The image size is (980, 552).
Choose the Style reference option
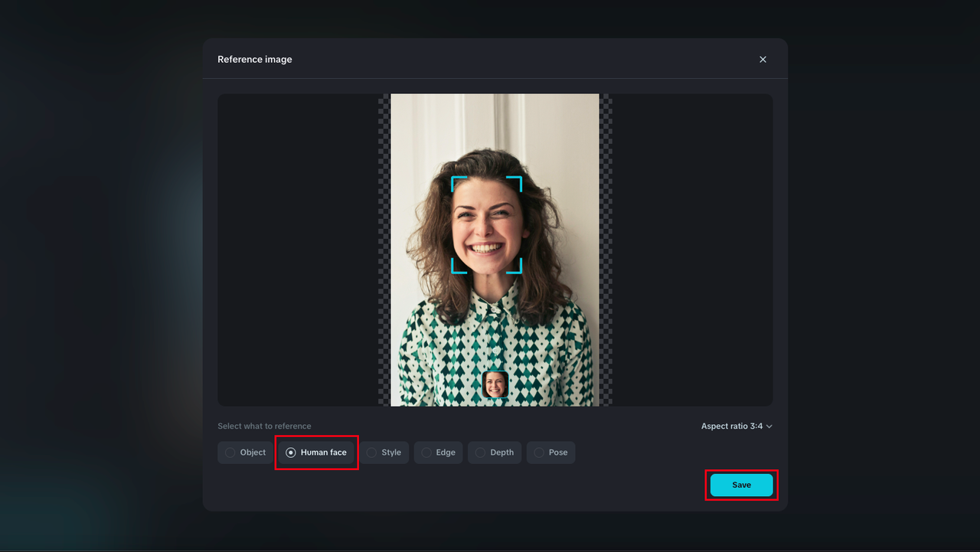pyautogui.click(x=384, y=452)
